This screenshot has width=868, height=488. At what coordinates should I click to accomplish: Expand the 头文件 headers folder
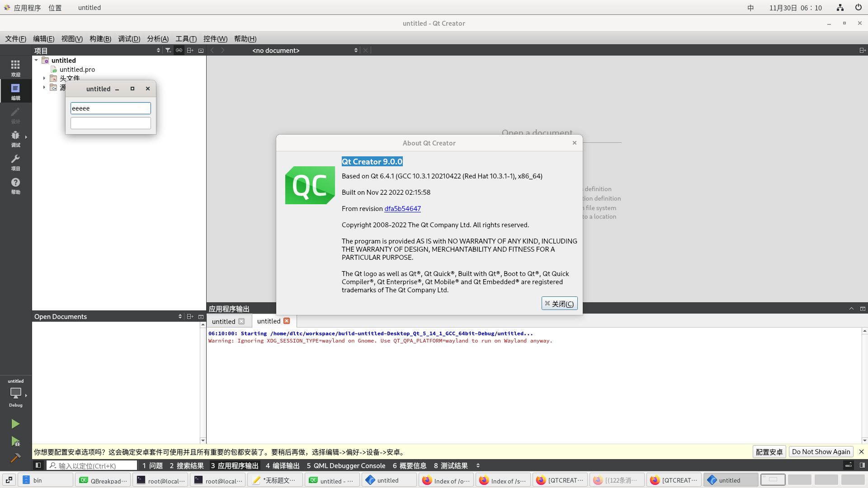44,78
